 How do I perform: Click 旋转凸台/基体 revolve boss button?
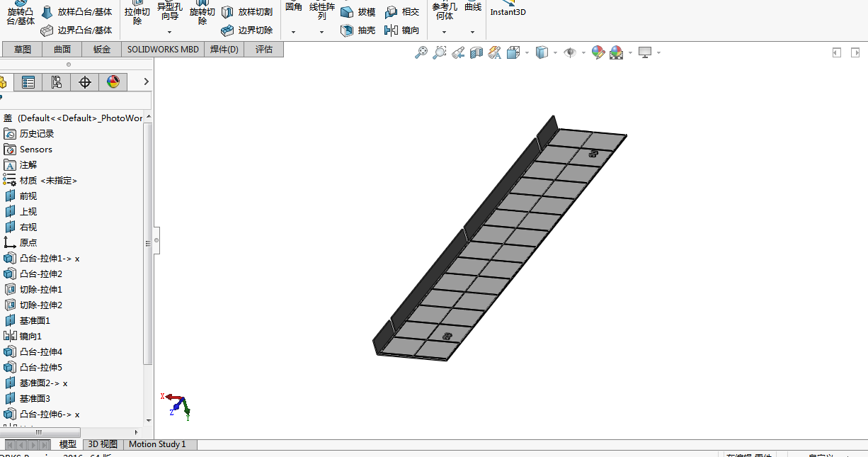(x=21, y=13)
